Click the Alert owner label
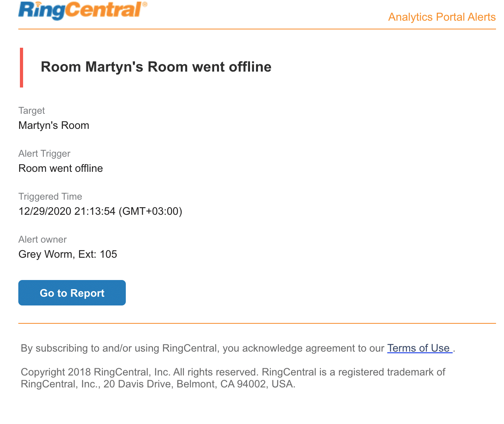The height and width of the screenshot is (424, 504). [x=42, y=239]
